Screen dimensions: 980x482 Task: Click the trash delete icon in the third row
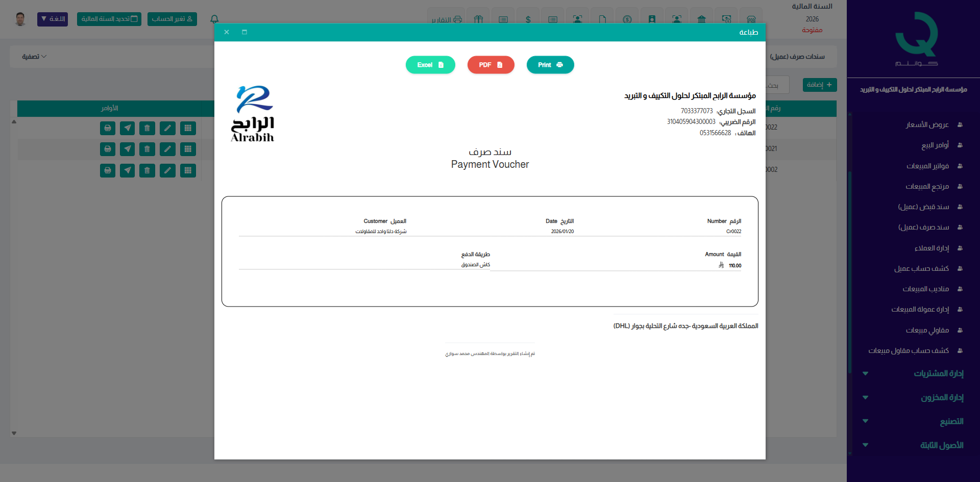tap(147, 170)
